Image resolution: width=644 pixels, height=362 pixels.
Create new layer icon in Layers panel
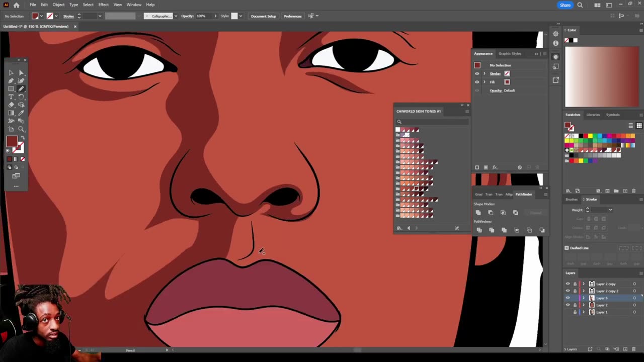click(625, 349)
